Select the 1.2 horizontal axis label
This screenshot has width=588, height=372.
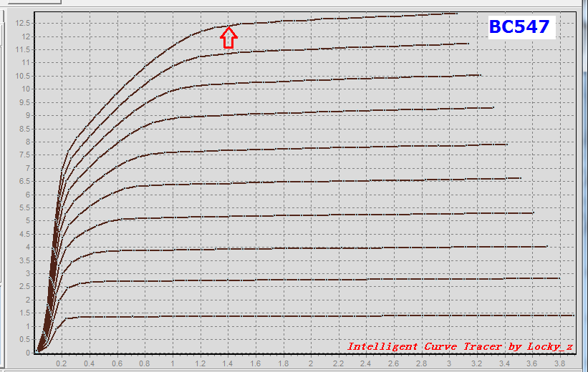[x=200, y=363]
